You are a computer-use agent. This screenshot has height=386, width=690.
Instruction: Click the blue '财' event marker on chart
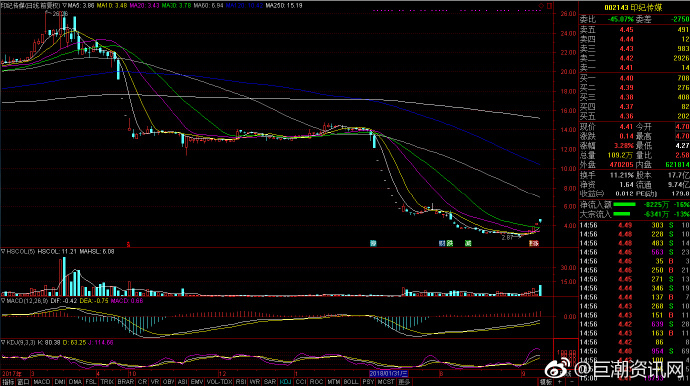(442, 243)
